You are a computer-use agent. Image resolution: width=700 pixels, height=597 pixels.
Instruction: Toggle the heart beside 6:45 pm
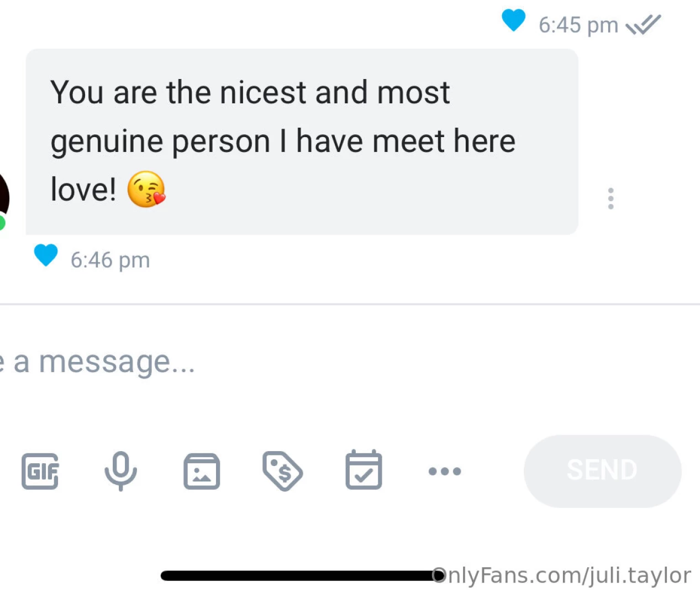pyautogui.click(x=513, y=20)
